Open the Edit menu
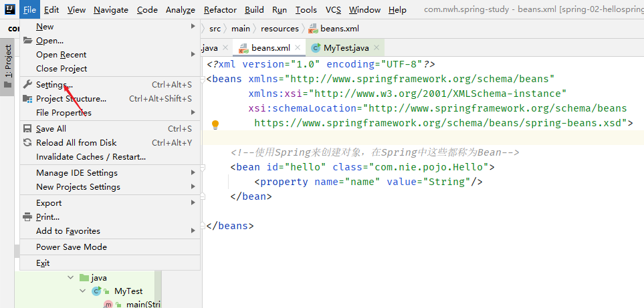The height and width of the screenshot is (308, 644). click(x=51, y=10)
